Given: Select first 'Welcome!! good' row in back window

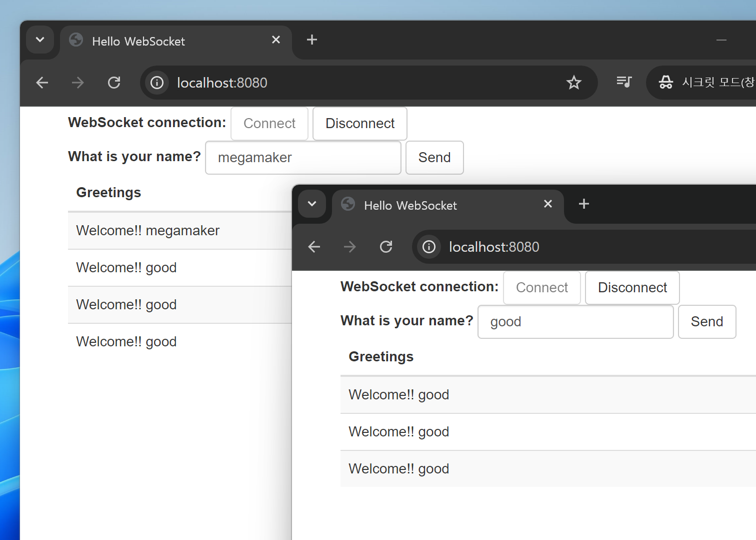Looking at the screenshot, I should click(180, 268).
